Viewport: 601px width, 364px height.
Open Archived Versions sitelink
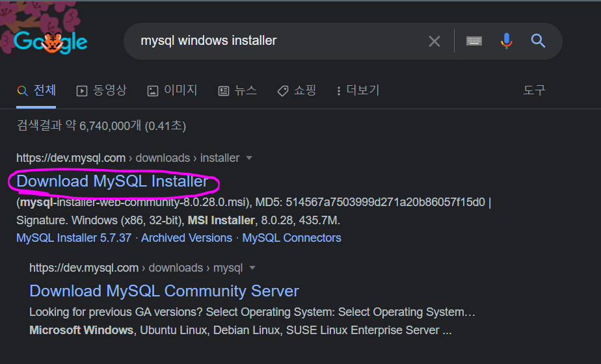187,238
